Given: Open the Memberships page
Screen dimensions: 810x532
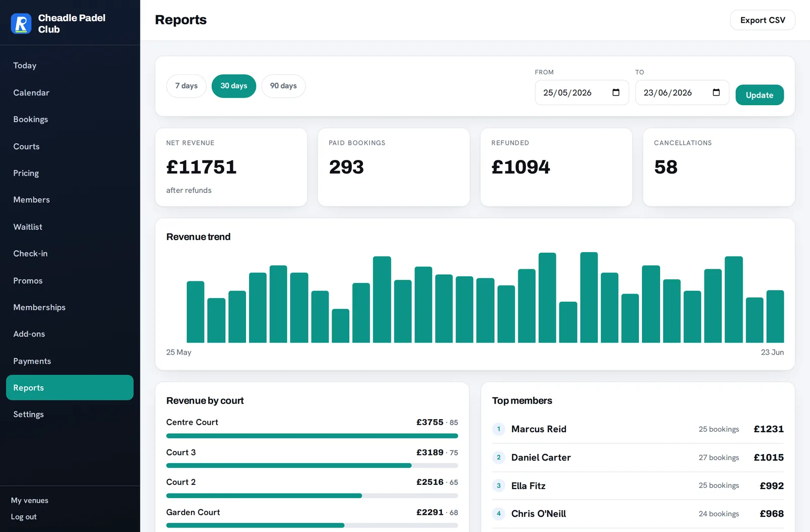Looking at the screenshot, I should [70, 307].
